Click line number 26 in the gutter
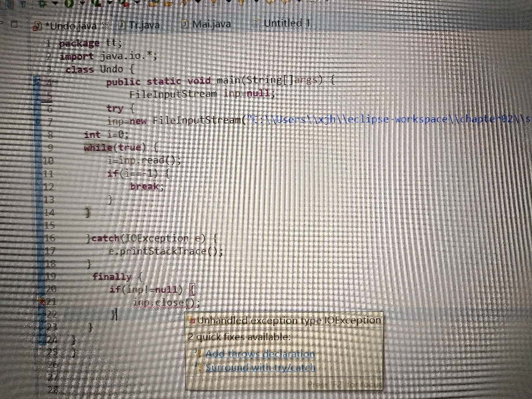This screenshot has width=532, height=399. pos(53,365)
